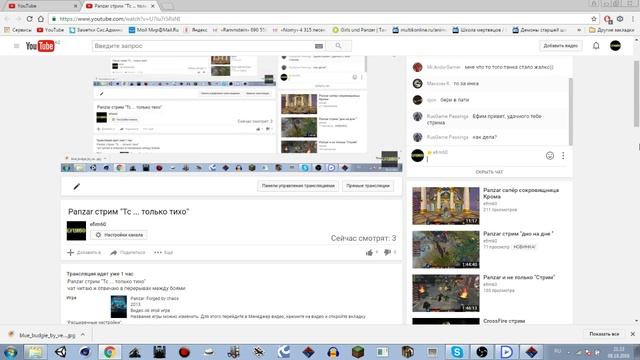Expand the bookmarks overflow chevron

[579, 30]
